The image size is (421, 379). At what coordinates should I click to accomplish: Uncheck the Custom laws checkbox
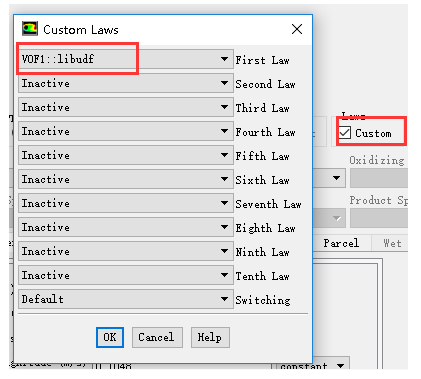(345, 133)
